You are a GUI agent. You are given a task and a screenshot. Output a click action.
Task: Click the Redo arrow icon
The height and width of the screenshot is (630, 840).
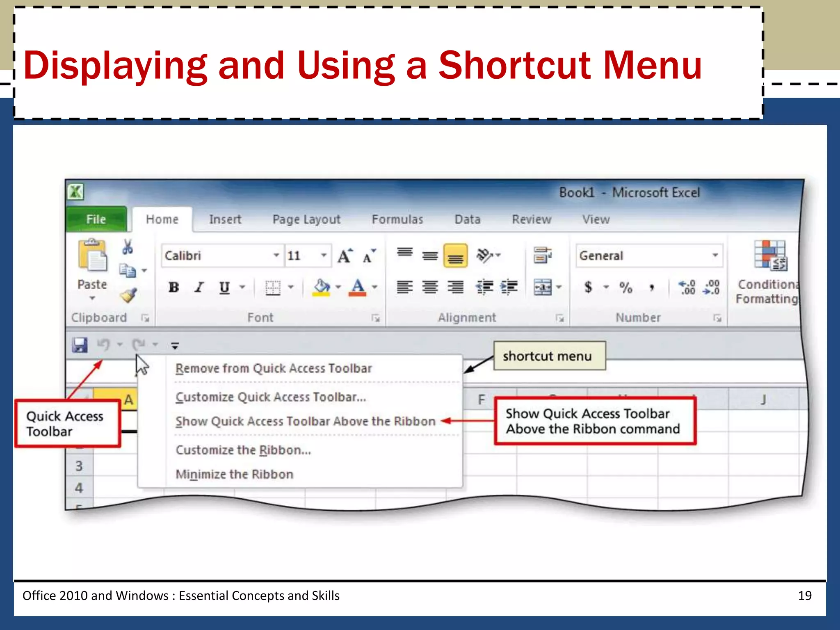click(139, 345)
